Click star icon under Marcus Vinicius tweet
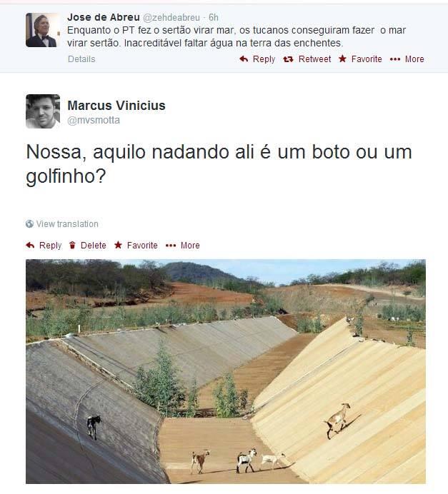Screen dimensions: 448x494 118,245
